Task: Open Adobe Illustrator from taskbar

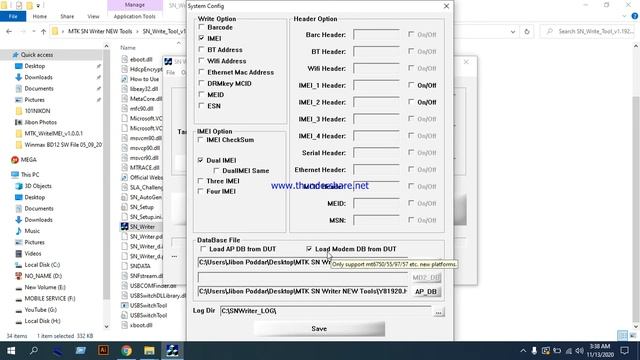Action: [103, 350]
